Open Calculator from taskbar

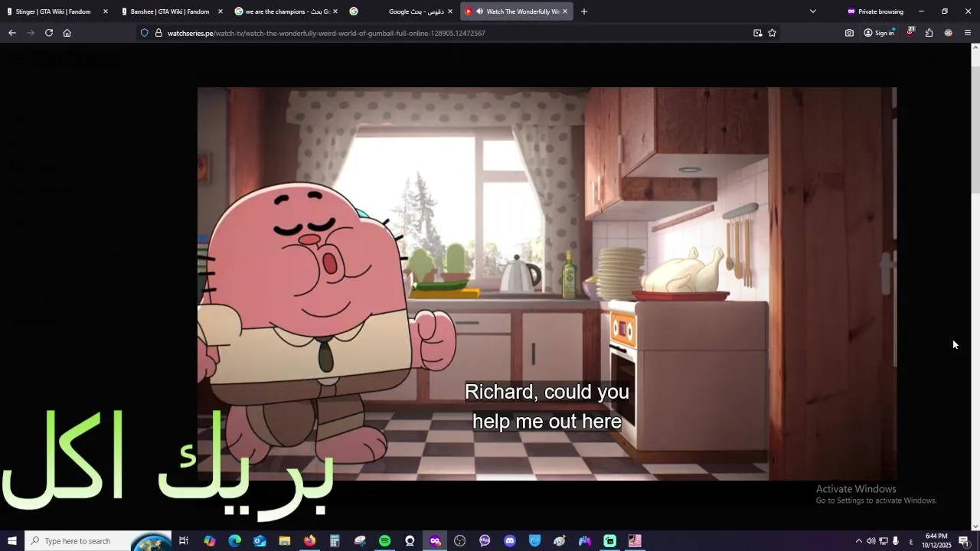click(x=335, y=541)
